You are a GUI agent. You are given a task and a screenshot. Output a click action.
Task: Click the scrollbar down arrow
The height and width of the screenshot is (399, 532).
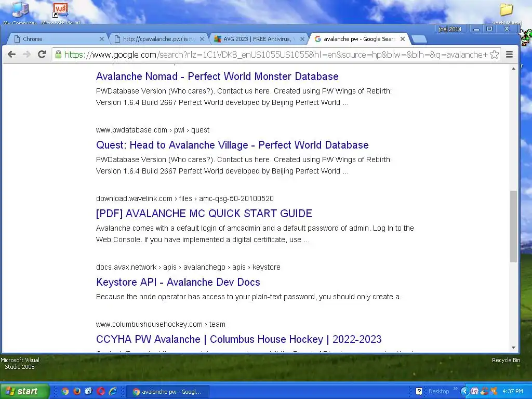[513, 348]
